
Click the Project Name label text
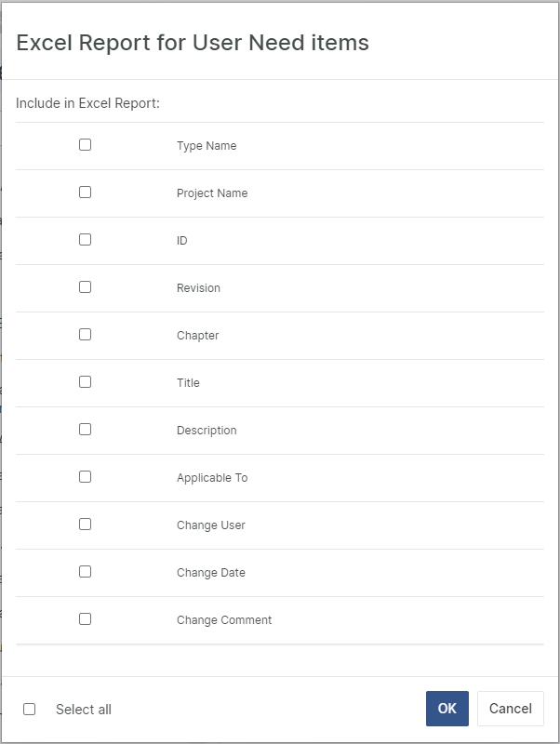(212, 193)
